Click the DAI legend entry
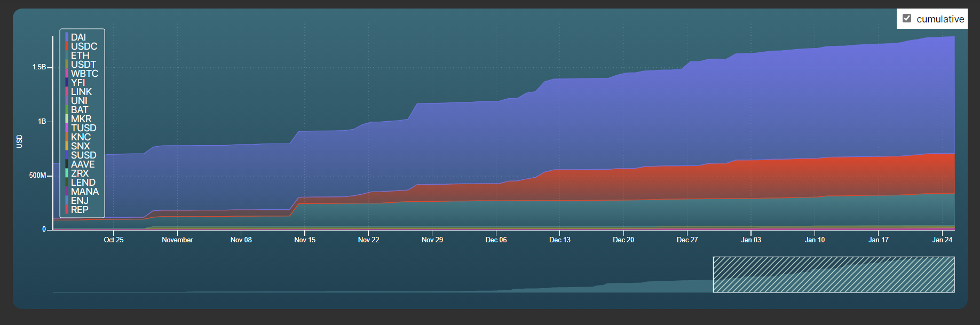 pos(78,37)
